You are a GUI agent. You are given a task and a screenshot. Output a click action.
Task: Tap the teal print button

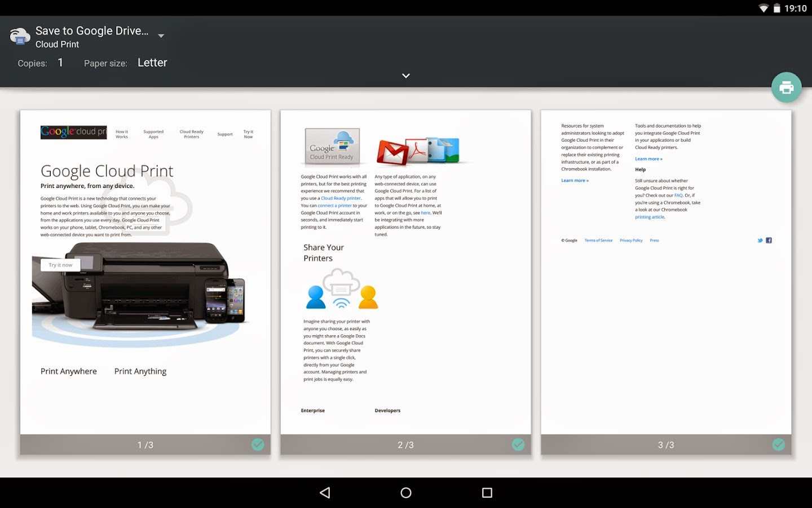point(786,87)
